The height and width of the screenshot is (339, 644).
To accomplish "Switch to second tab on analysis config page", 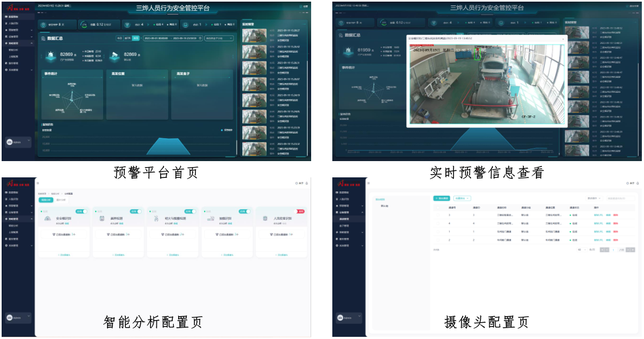I will [x=60, y=200].
